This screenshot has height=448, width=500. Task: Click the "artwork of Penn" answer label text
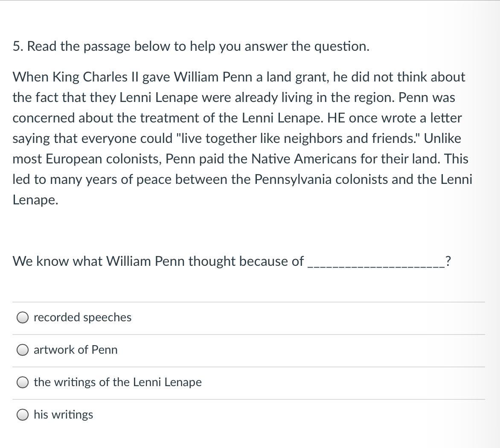coord(76,350)
